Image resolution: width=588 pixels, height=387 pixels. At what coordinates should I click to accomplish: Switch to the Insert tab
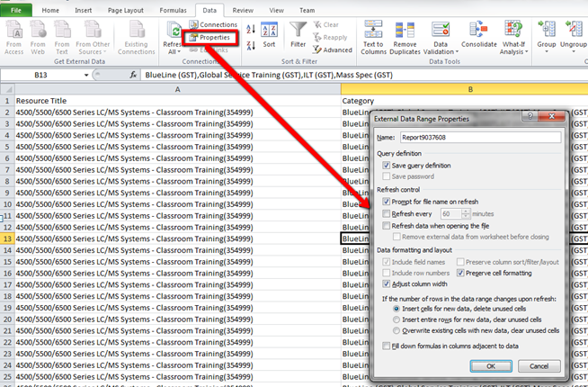(83, 10)
